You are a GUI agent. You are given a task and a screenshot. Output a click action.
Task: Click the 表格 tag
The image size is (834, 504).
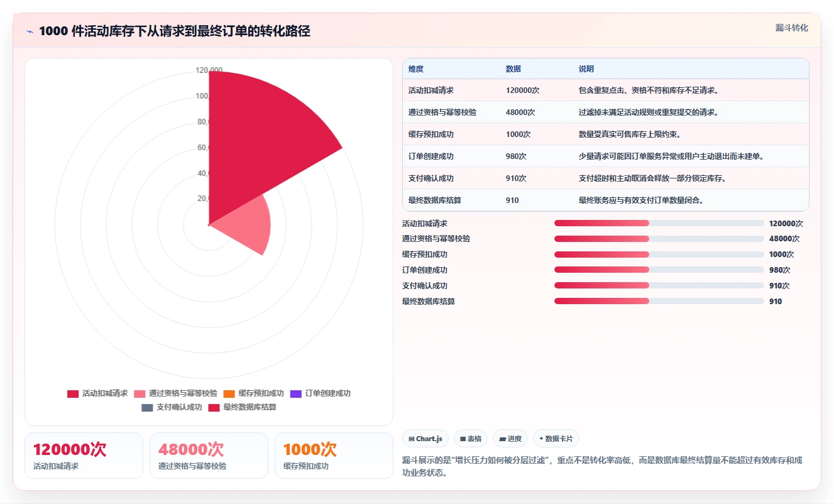471,439
